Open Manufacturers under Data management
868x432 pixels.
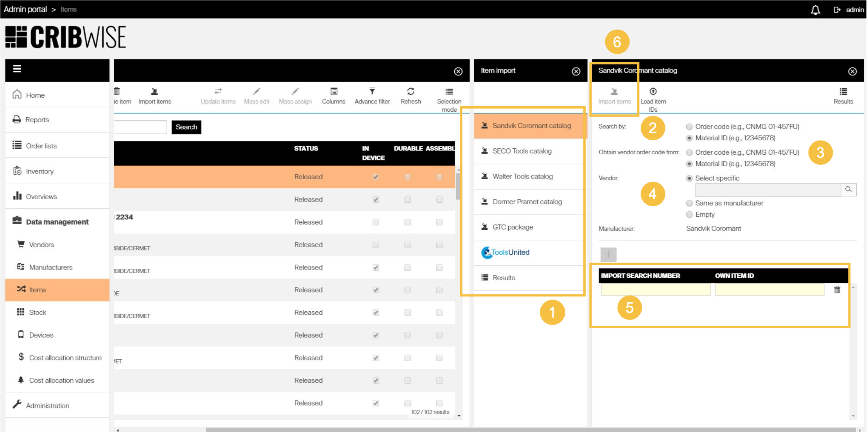tap(57, 267)
